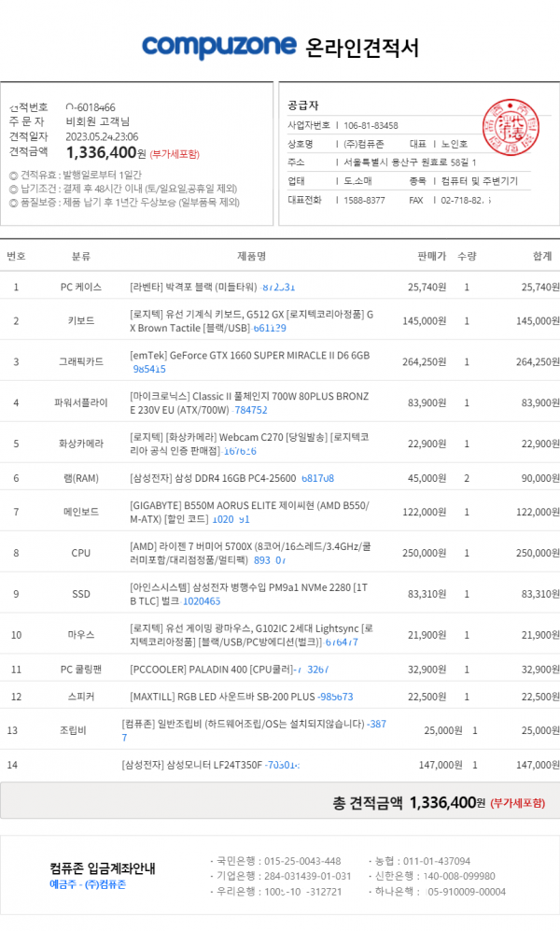This screenshot has height=931, width=560.
Task: Click the 합계 column header
Action: coord(542,256)
